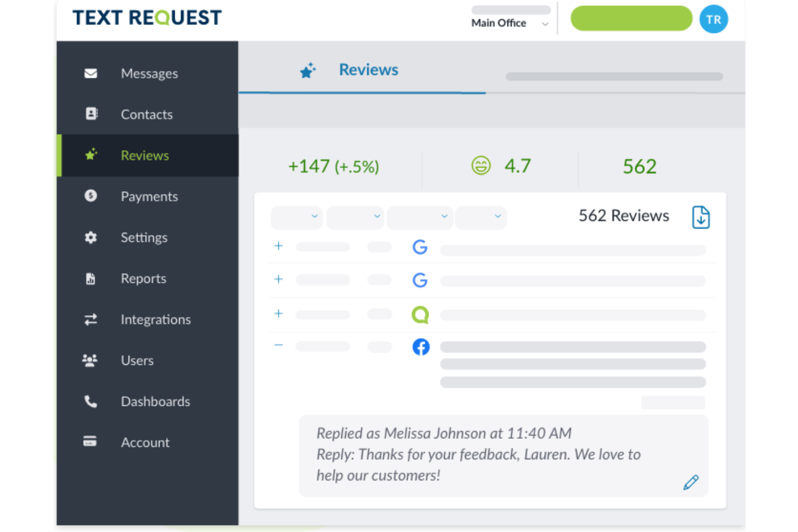This screenshot has width=798, height=532.
Task: Select Reviews in the sidebar
Action: click(148, 155)
